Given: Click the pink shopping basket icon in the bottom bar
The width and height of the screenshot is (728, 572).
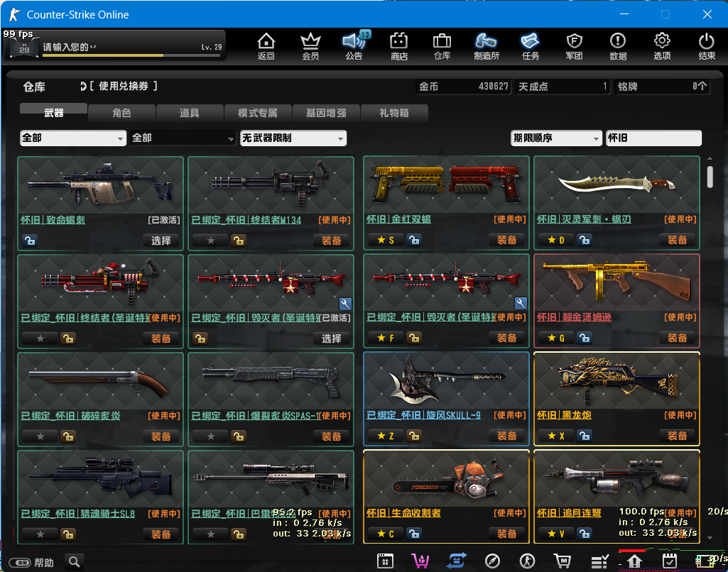Looking at the screenshot, I should tap(420, 561).
